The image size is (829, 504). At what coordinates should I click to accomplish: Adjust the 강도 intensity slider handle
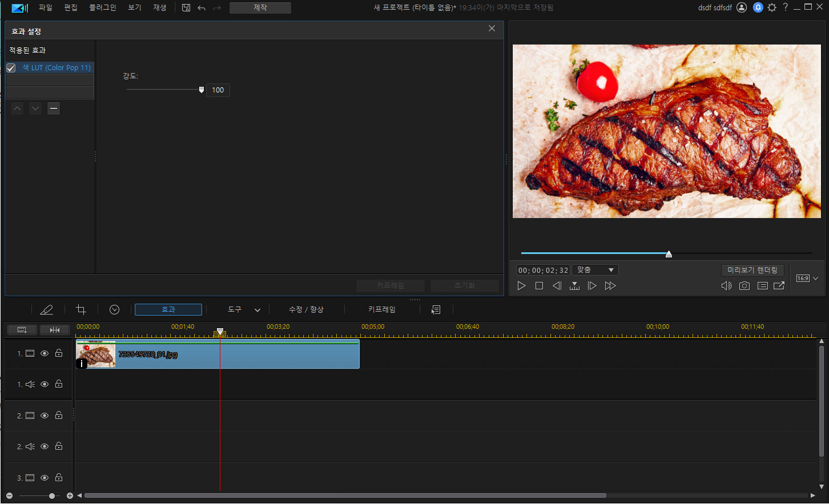202,90
